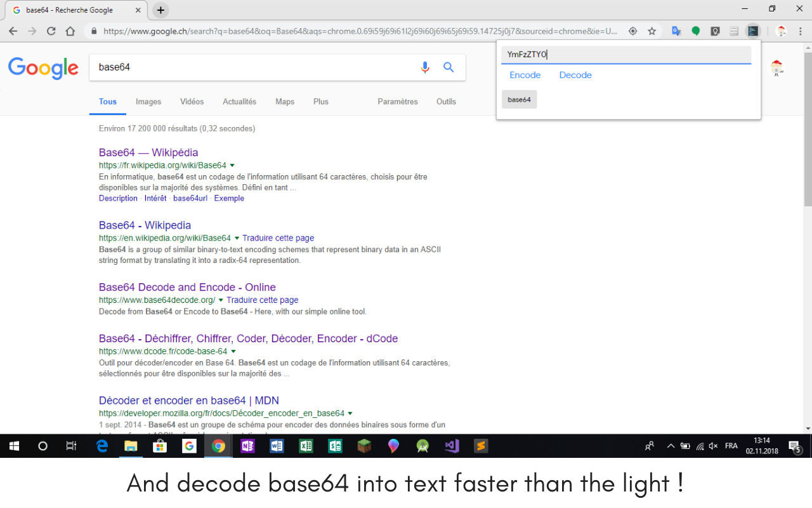Click the base64 encoder extension icon in the toolbar
Viewport: 812px width, 508px height.
pyautogui.click(x=752, y=30)
